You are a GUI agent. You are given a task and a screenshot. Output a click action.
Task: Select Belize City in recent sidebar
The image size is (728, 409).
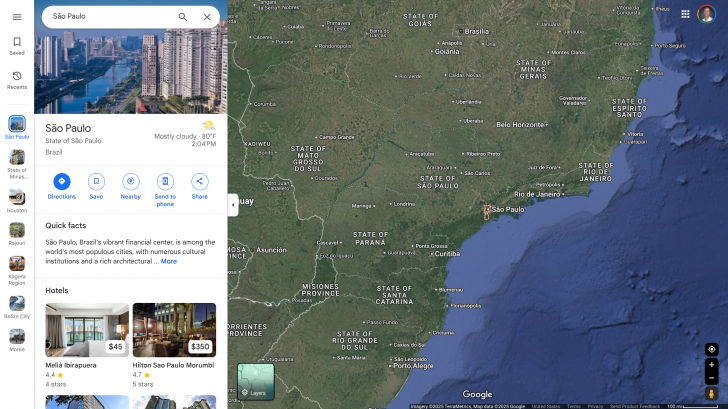(x=17, y=307)
